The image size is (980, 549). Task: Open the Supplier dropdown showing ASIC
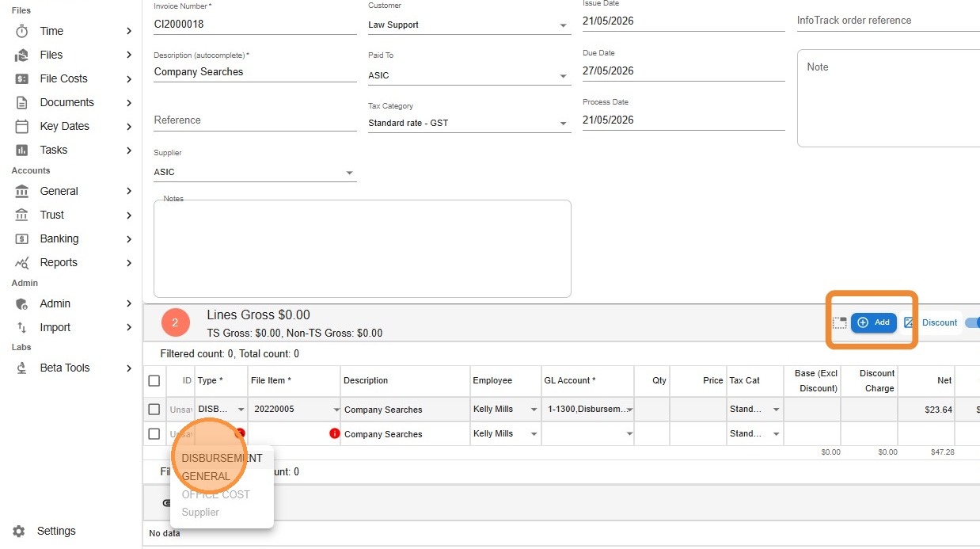point(255,173)
